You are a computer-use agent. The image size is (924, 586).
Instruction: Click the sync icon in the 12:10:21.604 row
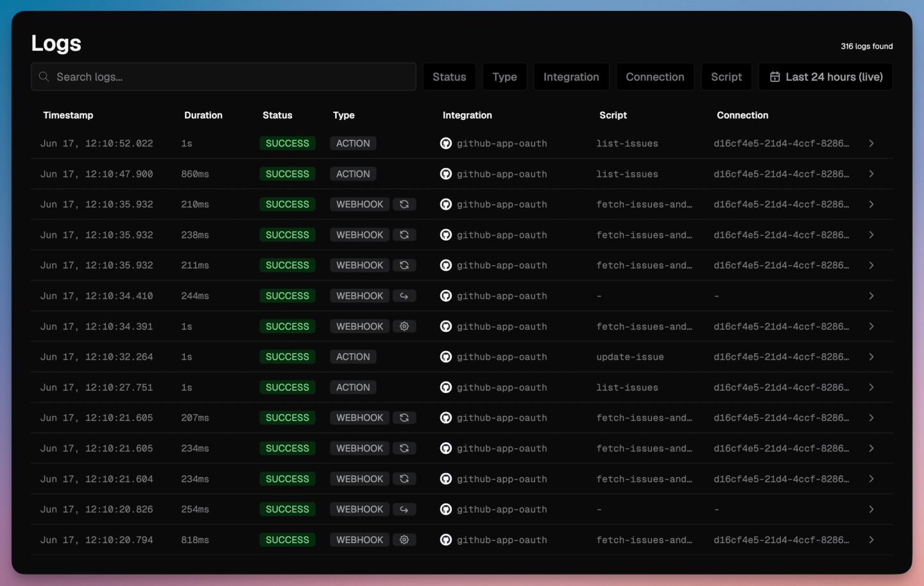click(x=404, y=479)
